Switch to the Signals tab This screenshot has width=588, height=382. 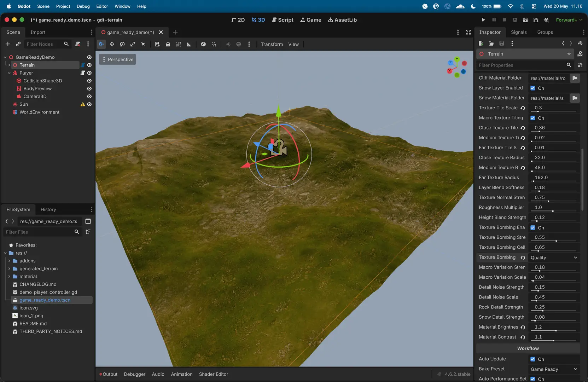tap(519, 32)
